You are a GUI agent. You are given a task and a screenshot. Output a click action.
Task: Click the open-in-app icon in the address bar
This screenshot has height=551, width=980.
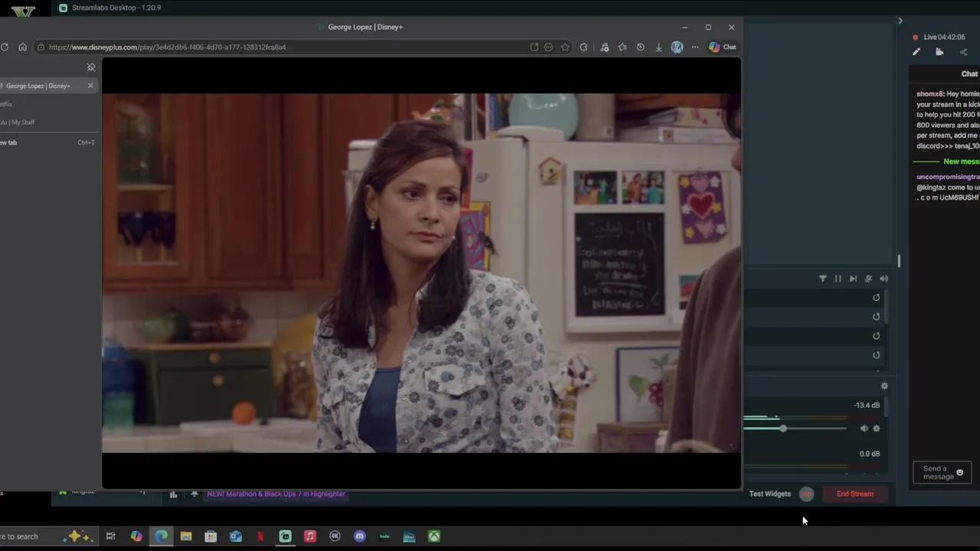click(x=534, y=47)
